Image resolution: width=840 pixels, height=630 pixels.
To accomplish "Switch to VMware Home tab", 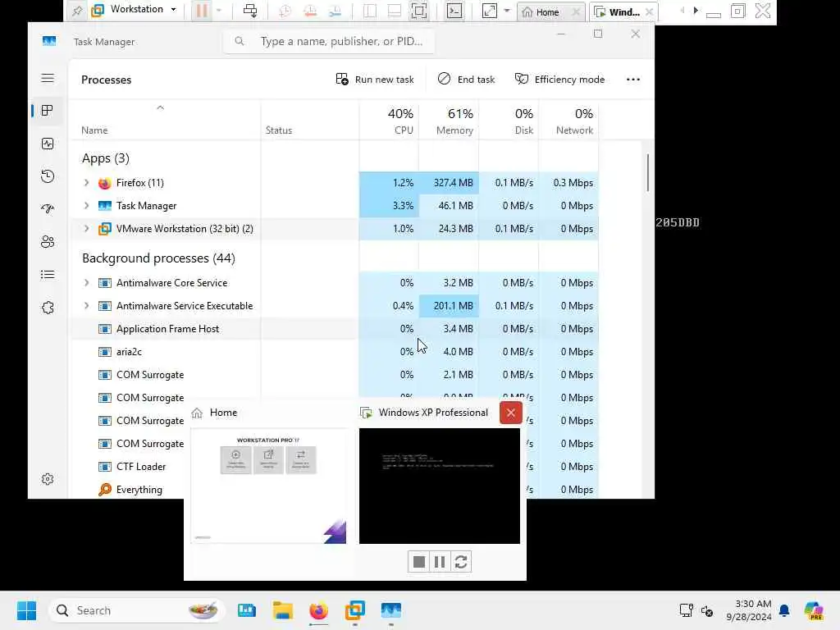I will coord(546,11).
